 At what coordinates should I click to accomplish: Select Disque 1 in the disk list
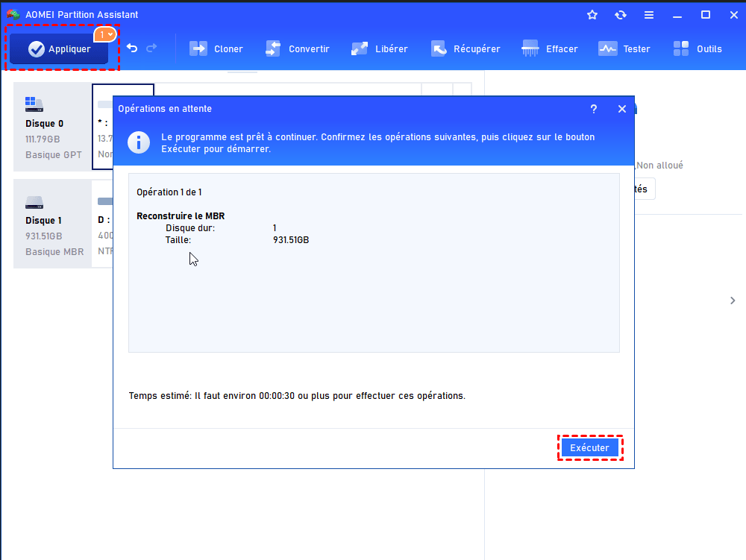click(52, 224)
